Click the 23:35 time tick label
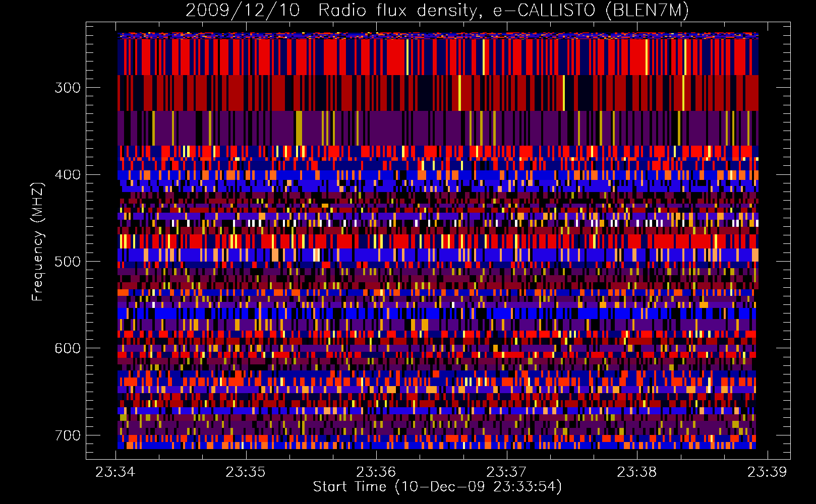This screenshot has height=504, width=816. pos(246,472)
